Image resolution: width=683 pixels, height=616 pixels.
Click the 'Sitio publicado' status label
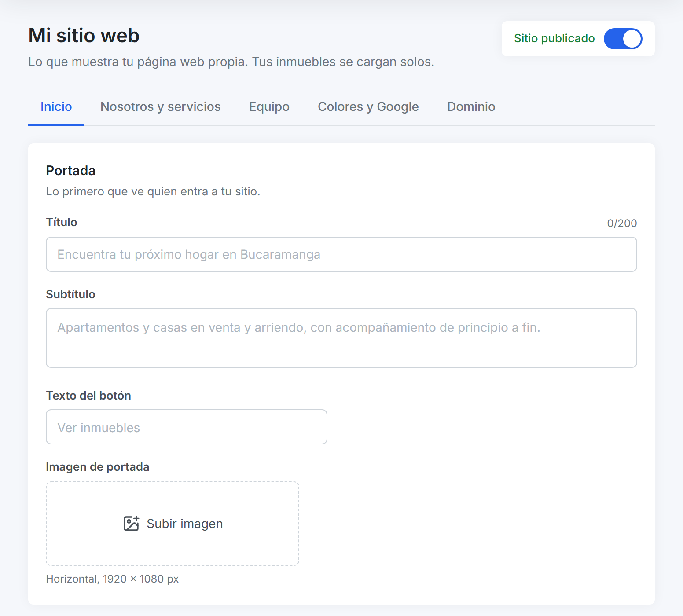[554, 39]
